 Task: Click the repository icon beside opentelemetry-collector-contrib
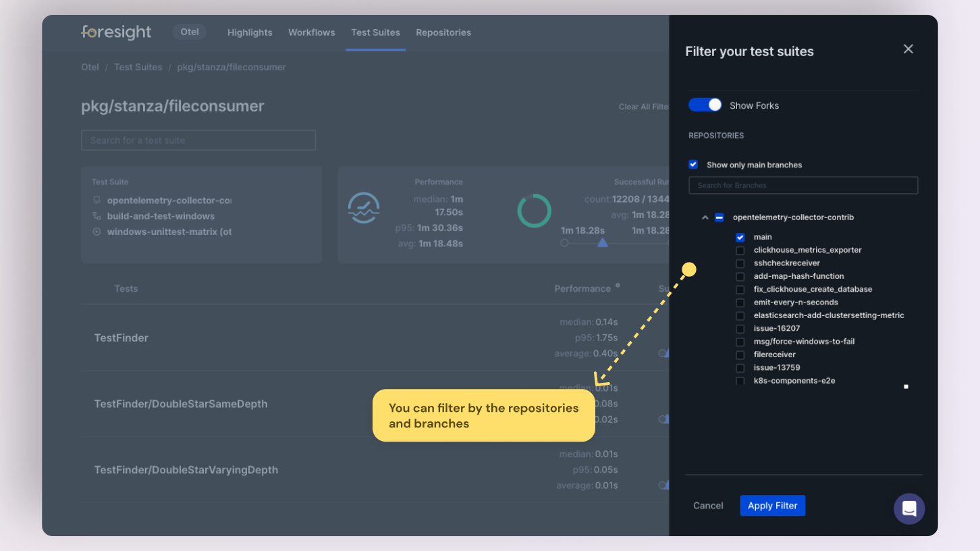pos(97,201)
